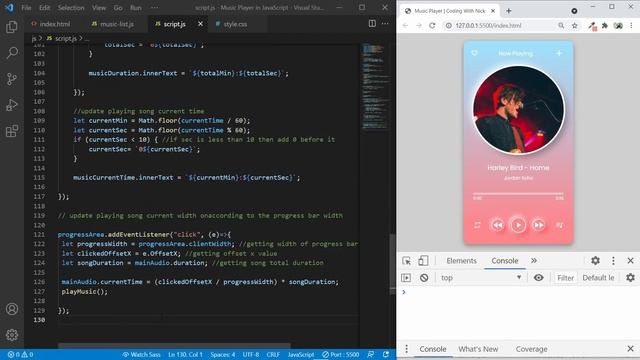Select the JavaScript context 'top' dropdown
Viewport: 640px width, 360px height.
(x=481, y=278)
